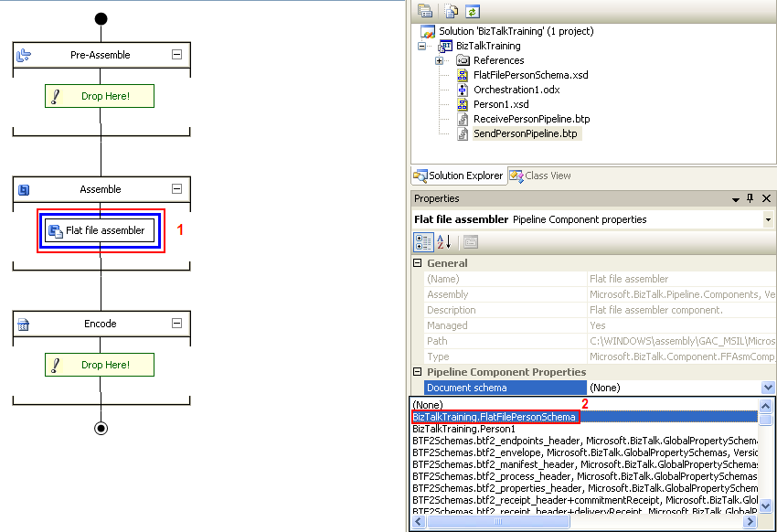
Task: Click the Pre-Assemble stage icon
Action: pos(23,55)
